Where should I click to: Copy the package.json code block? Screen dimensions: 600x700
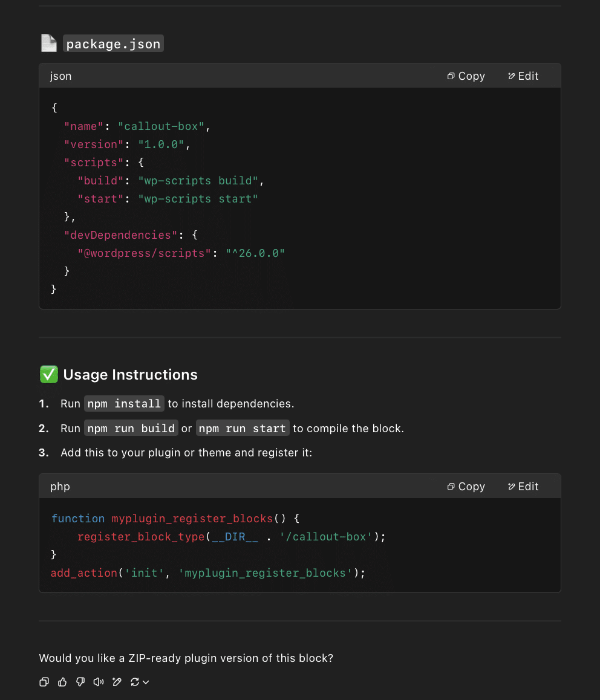tap(466, 76)
